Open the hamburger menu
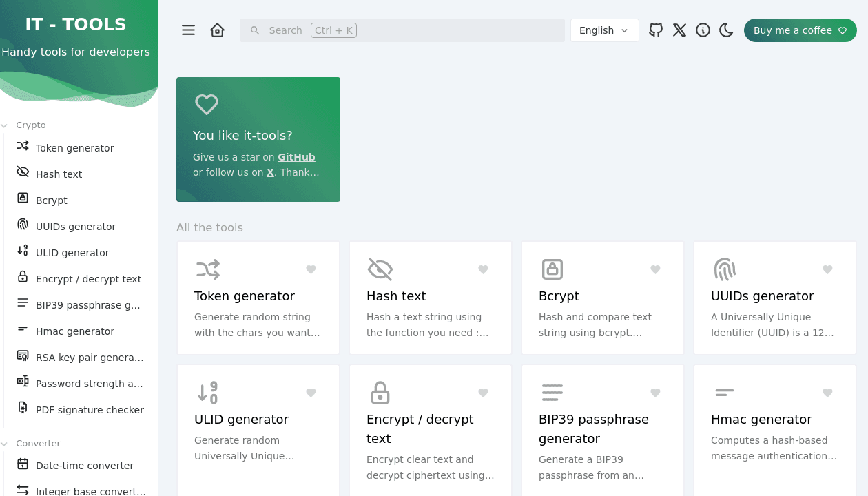Image resolution: width=868 pixels, height=496 pixels. click(188, 30)
